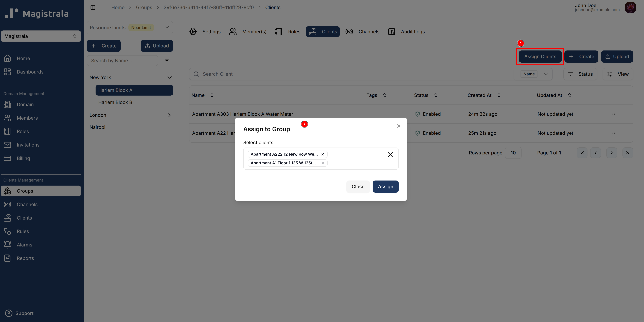Expand the London group

click(170, 115)
